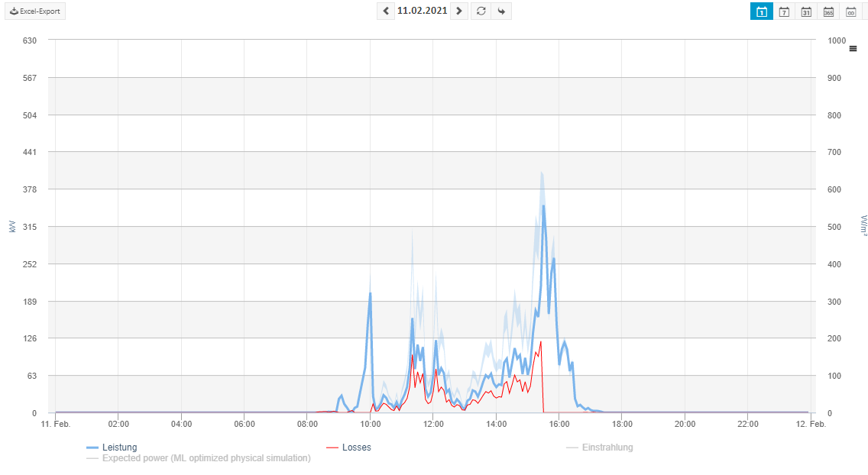The height and width of the screenshot is (475, 868).
Task: Select the 1-day calendar view
Action: 762,11
